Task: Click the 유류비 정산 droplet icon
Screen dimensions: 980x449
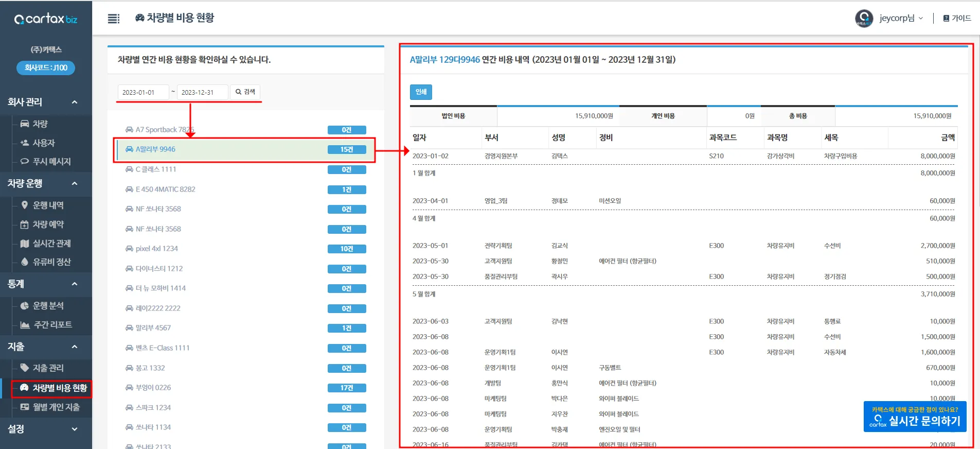Action: (25, 262)
